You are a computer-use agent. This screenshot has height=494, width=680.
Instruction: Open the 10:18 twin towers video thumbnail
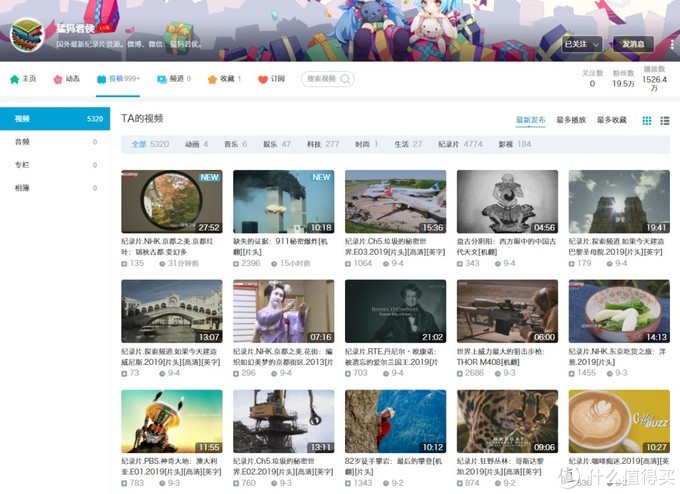click(x=284, y=202)
